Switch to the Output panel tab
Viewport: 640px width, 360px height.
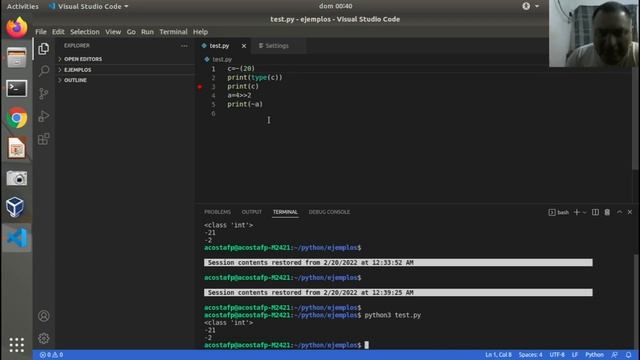pos(251,212)
